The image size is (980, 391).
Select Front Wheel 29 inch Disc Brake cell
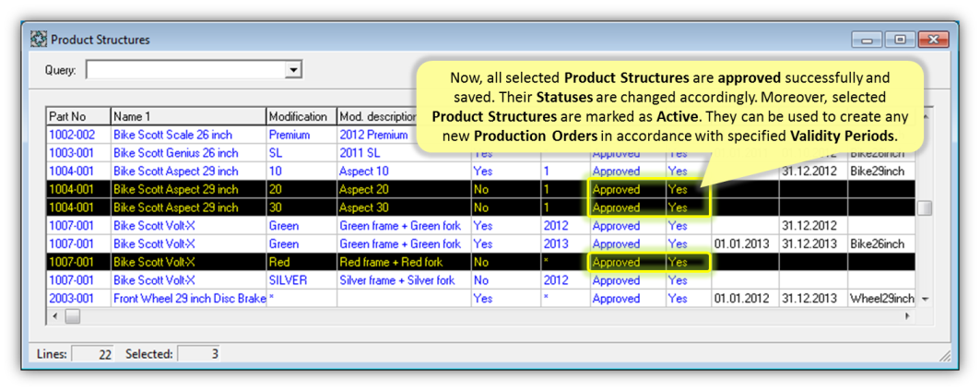click(189, 299)
